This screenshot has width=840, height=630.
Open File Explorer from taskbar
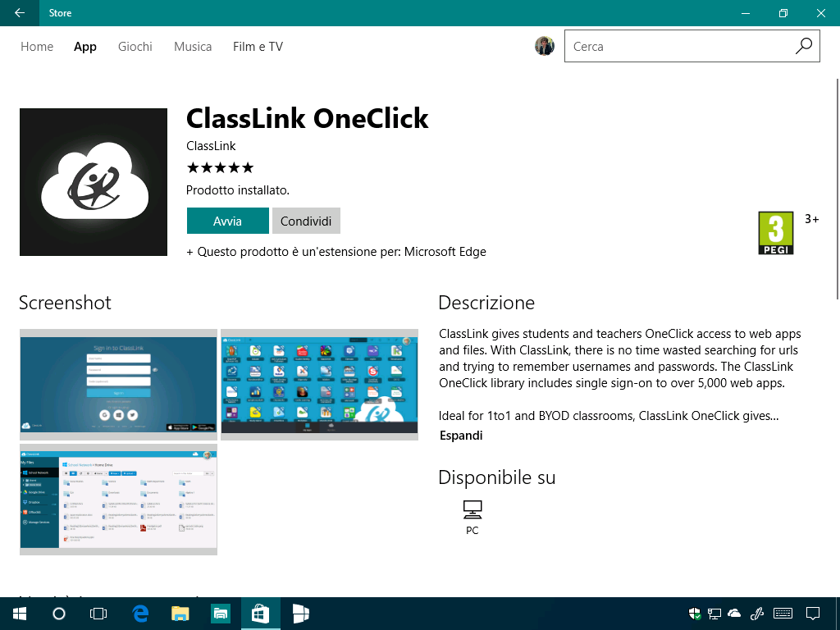pyautogui.click(x=180, y=614)
